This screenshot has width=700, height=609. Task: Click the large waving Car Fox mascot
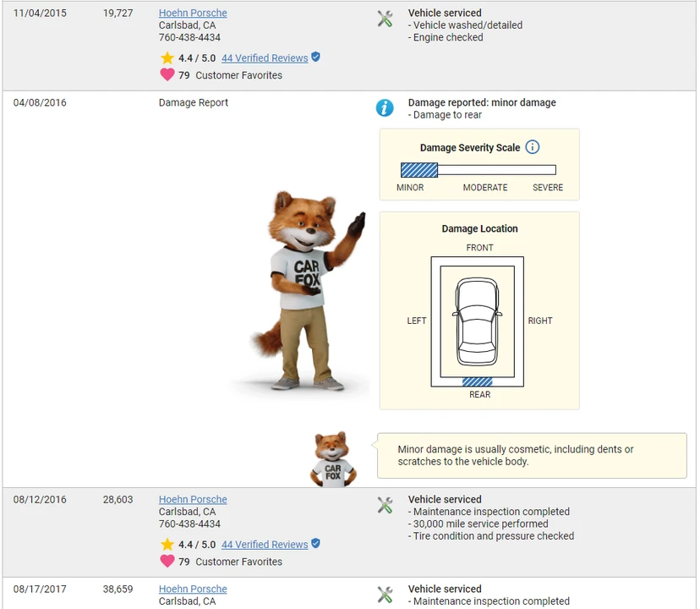coord(308,290)
